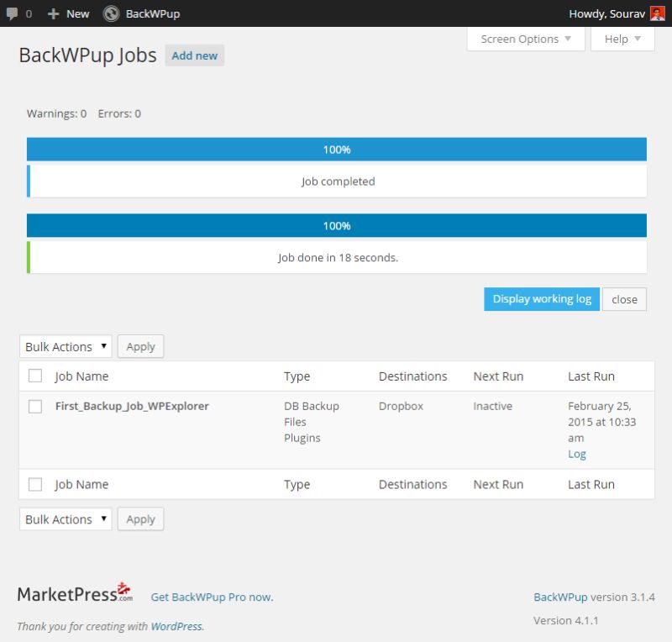Click the Last Run footer column label

point(591,485)
